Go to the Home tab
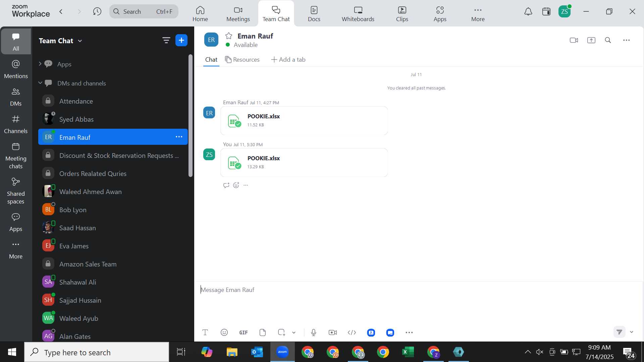644x362 pixels. (200, 14)
